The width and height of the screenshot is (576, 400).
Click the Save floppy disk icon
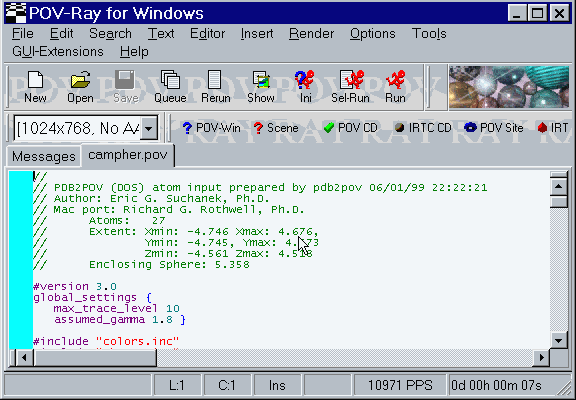[125, 87]
